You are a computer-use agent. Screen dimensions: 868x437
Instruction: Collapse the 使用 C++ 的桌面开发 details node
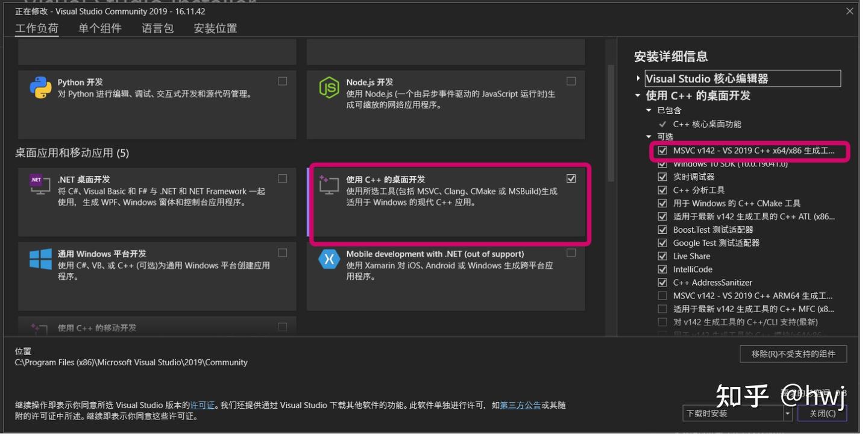pyautogui.click(x=638, y=95)
